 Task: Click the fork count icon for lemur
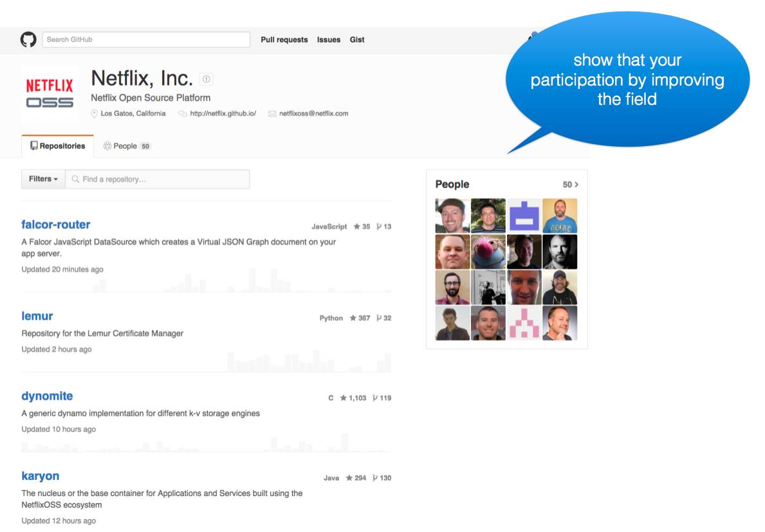380,318
